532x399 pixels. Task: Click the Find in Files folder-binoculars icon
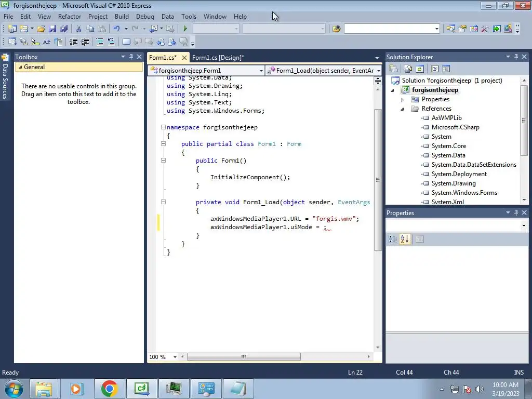(x=336, y=29)
